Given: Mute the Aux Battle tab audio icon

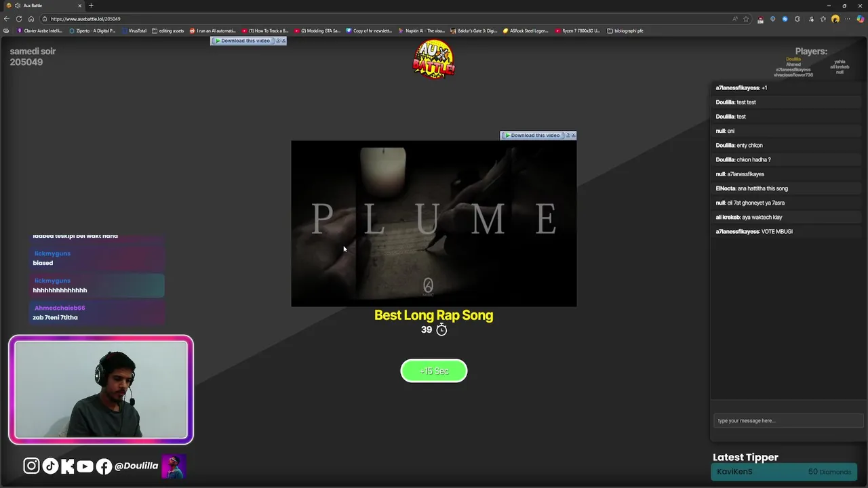Looking at the screenshot, I should click(18, 5).
